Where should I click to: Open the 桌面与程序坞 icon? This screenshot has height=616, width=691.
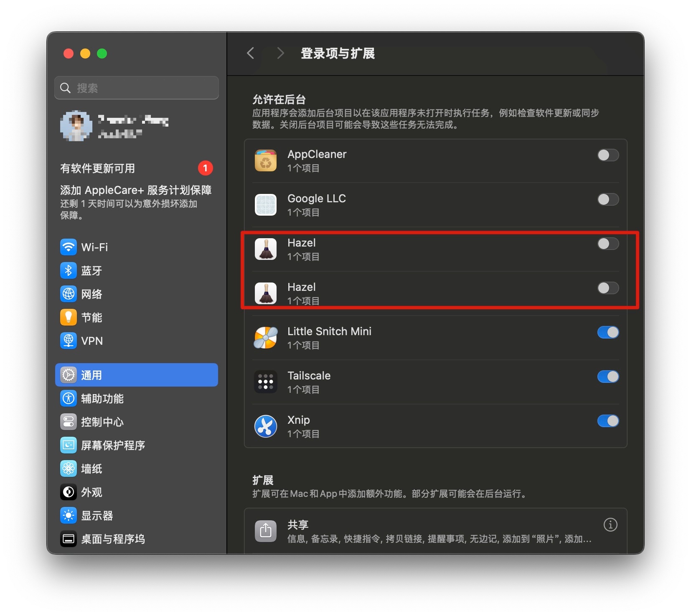69,539
